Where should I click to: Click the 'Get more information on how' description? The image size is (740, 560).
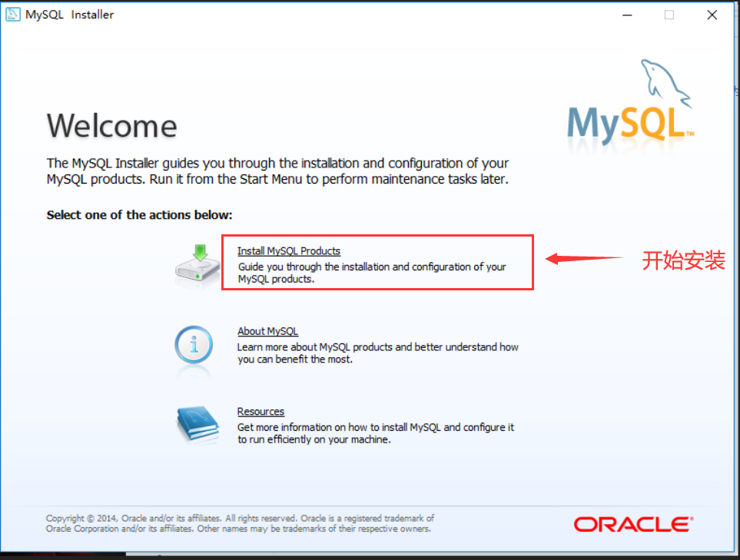[376, 433]
